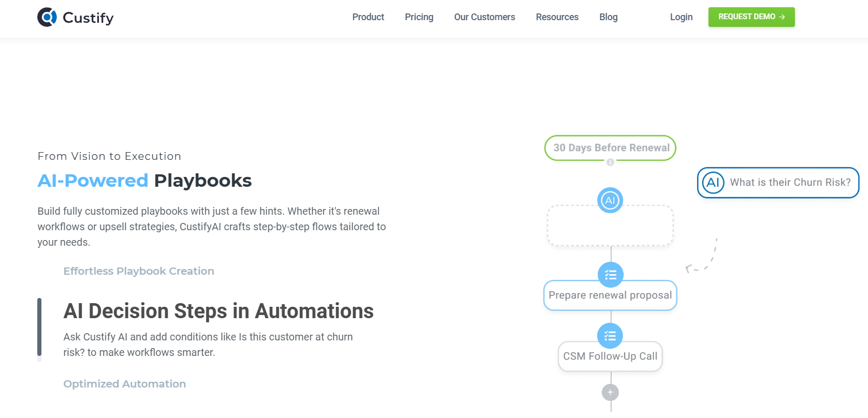Click the blue AI circle icon above the dashed box
Viewport: 868px width, 418px height.
pos(611,200)
